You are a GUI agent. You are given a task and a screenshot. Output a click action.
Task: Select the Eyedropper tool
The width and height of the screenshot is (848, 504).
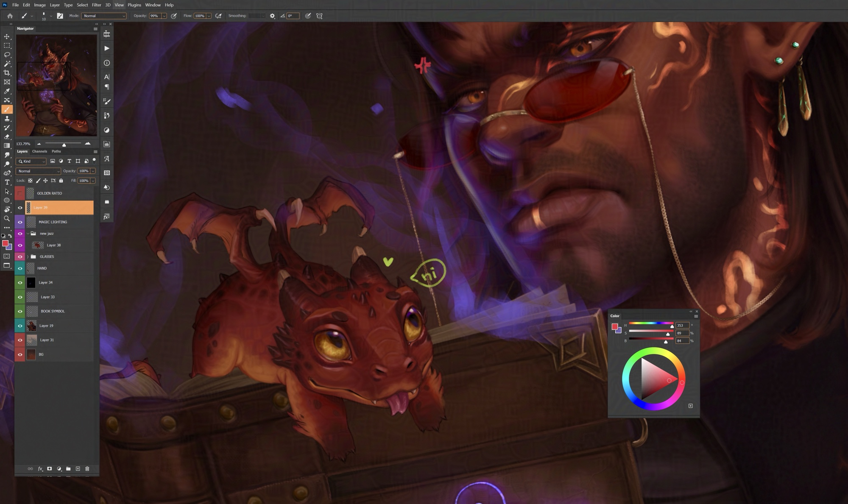click(7, 91)
